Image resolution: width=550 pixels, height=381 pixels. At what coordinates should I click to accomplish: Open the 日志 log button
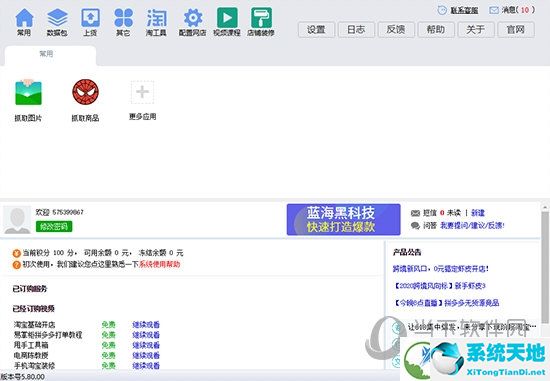pos(356,29)
